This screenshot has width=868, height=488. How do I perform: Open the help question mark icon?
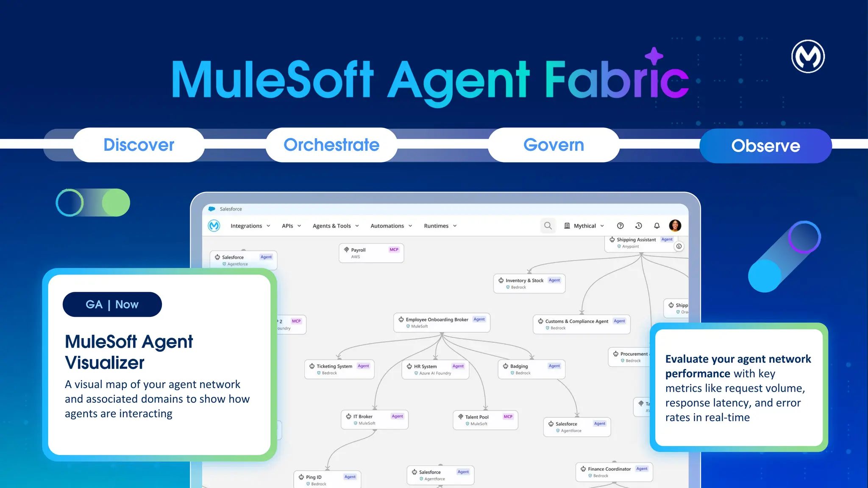[620, 226]
